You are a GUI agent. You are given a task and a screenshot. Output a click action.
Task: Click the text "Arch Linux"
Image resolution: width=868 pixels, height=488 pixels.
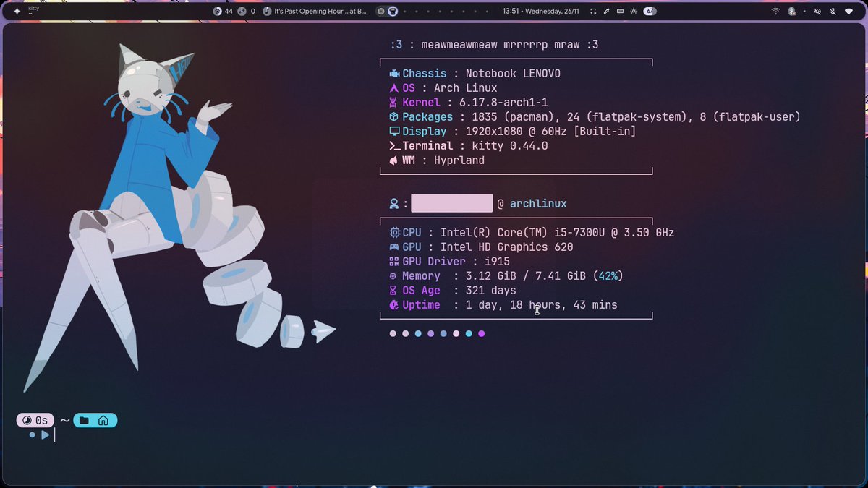(466, 88)
